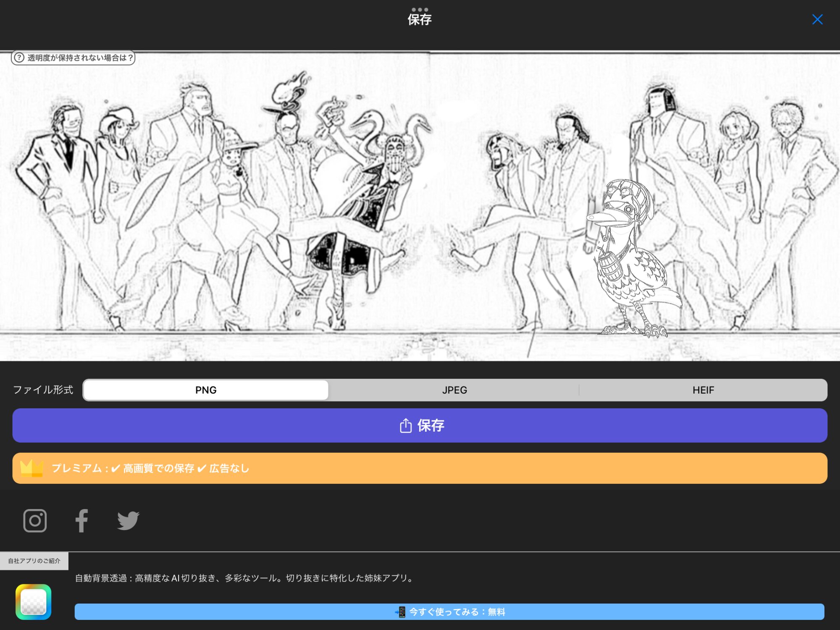Tap the sister app description text
The height and width of the screenshot is (630, 840).
(245, 578)
